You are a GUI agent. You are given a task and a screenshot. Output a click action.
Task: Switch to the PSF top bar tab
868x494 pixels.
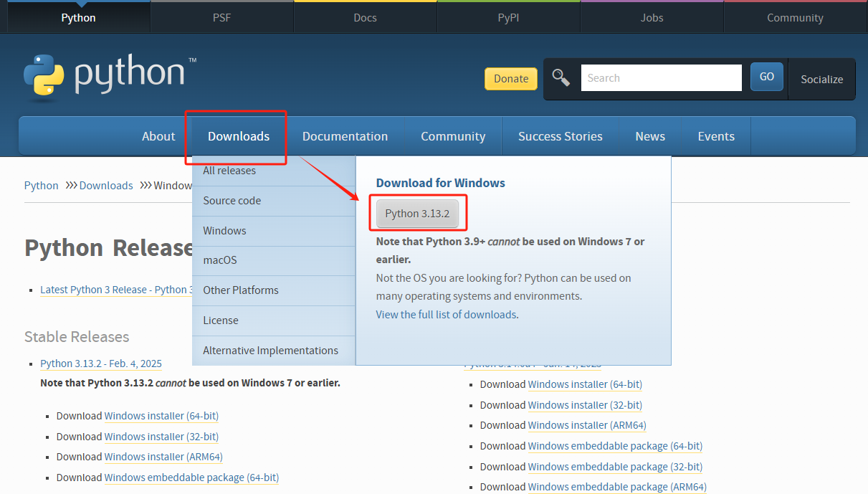pyautogui.click(x=222, y=17)
